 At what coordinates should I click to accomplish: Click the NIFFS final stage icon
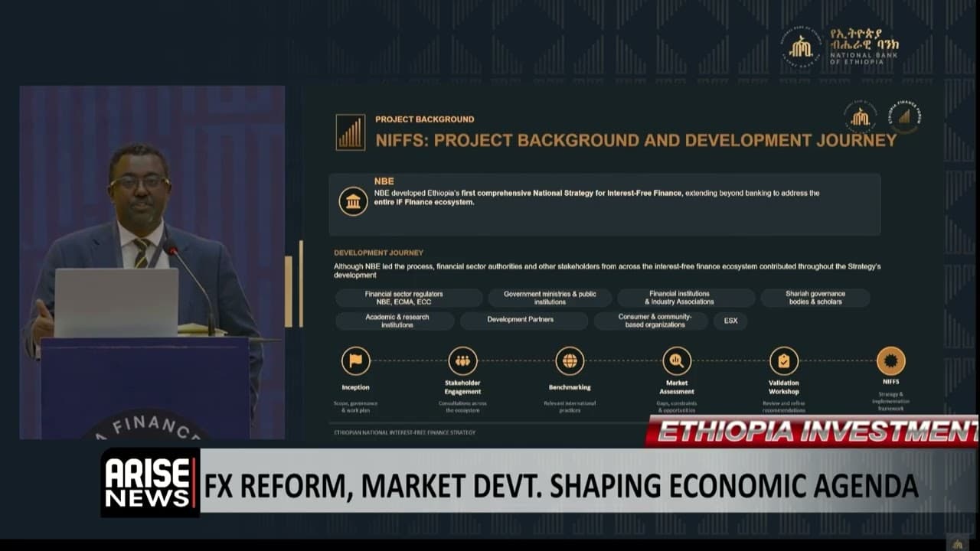point(890,360)
